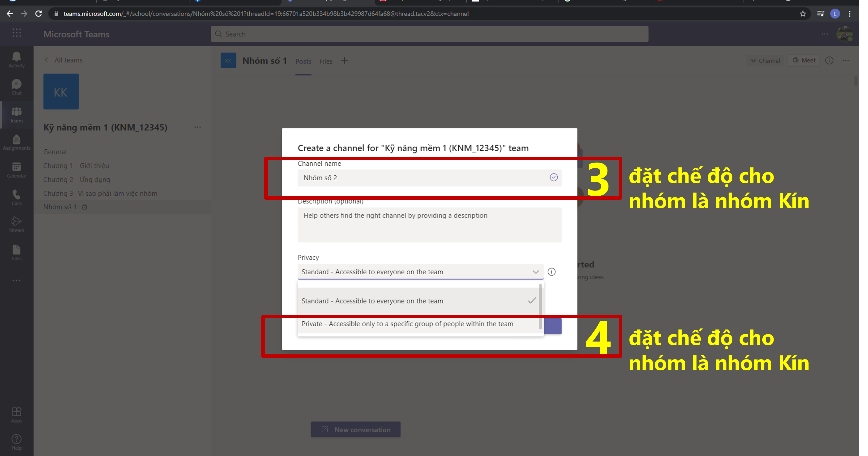Open the Calls sidebar icon

pos(17,197)
